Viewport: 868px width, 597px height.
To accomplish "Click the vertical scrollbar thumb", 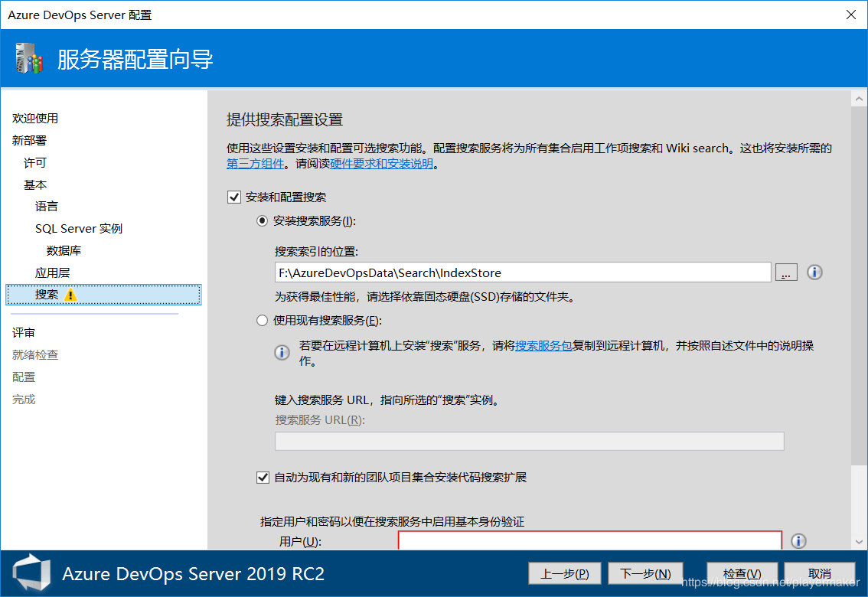I will 859,285.
